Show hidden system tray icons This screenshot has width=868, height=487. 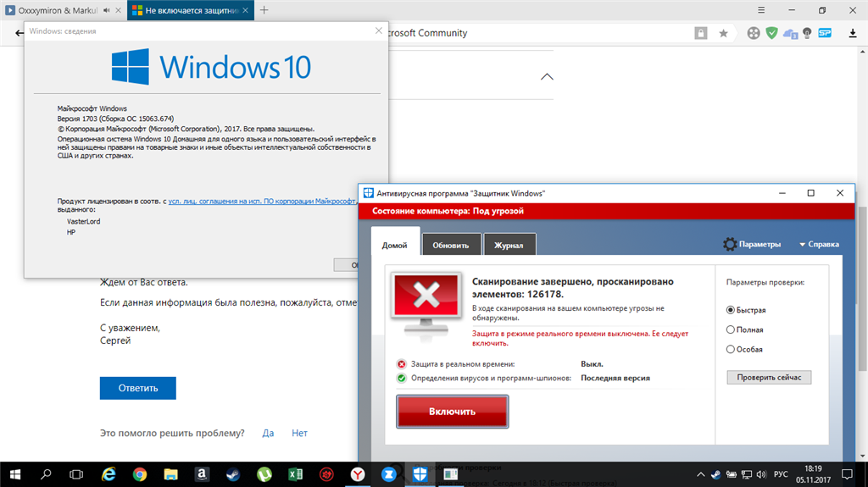(x=700, y=474)
